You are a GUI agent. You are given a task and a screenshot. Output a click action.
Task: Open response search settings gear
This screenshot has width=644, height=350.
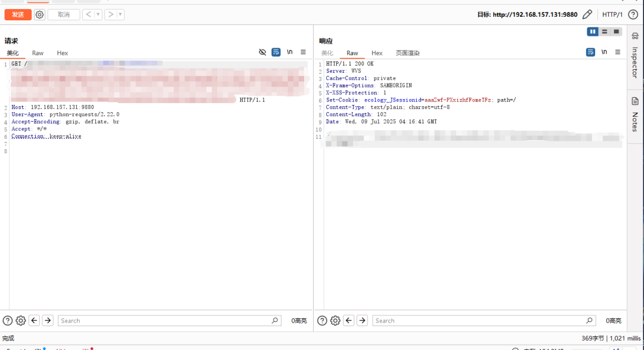coord(335,321)
